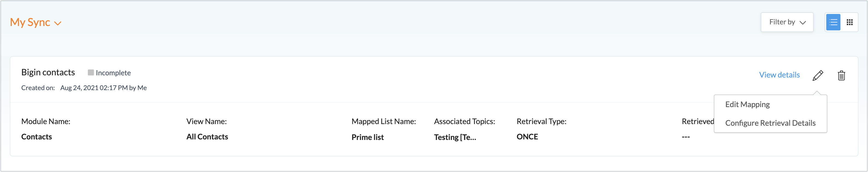Click the Prime list mapped list name
Viewport: 868px width, 172px height.
click(368, 137)
